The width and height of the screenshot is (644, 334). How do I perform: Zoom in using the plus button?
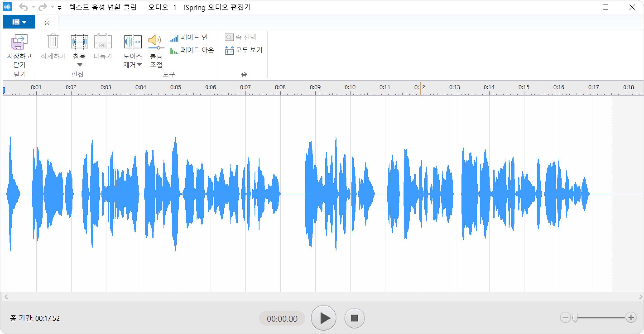(631, 317)
